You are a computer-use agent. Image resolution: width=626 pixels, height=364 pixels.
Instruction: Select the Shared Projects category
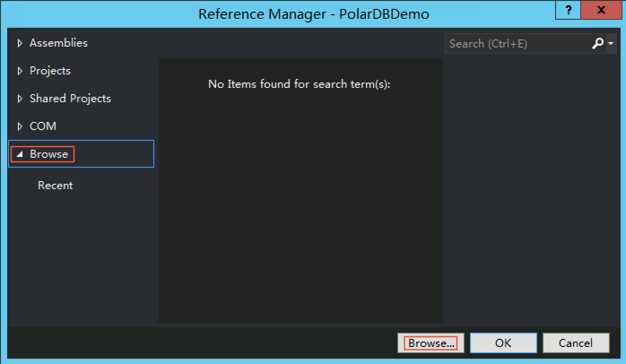70,98
